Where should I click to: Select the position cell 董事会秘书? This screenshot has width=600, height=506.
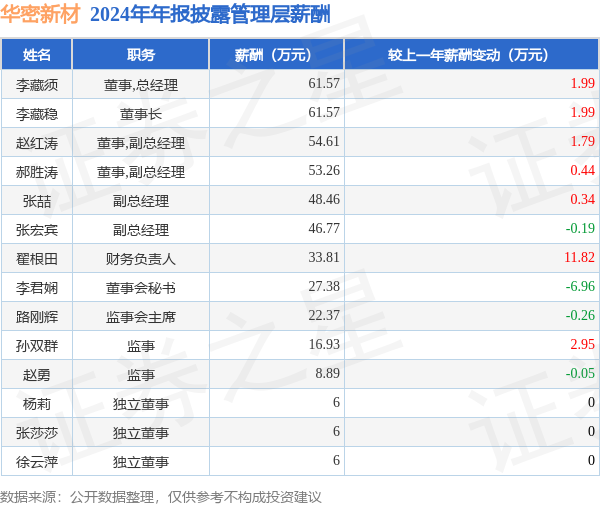pos(141,288)
